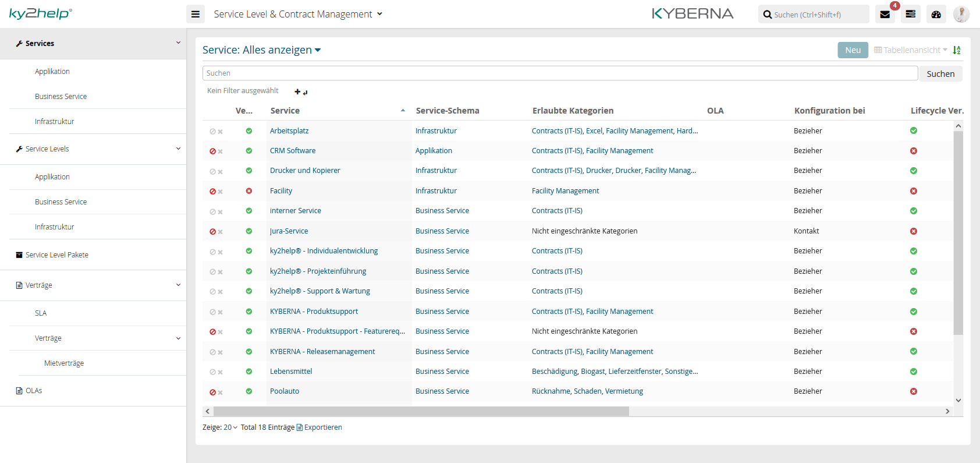Click the red status icon in Facility row
Screen dimensions: 980x463
click(x=249, y=191)
